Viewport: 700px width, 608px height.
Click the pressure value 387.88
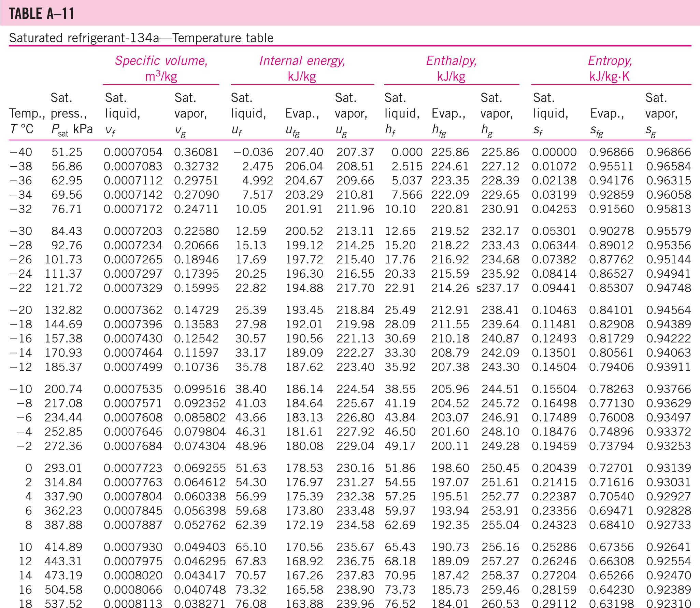coord(63,525)
